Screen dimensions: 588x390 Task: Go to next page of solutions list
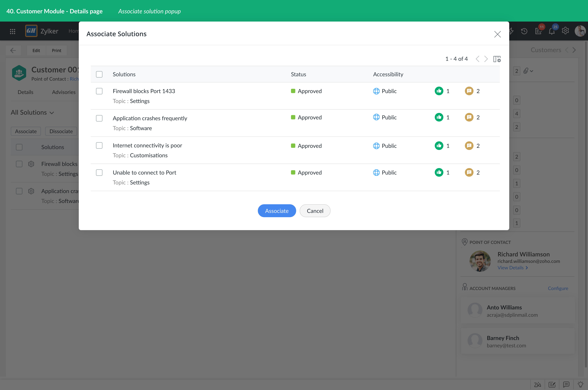pyautogui.click(x=486, y=59)
